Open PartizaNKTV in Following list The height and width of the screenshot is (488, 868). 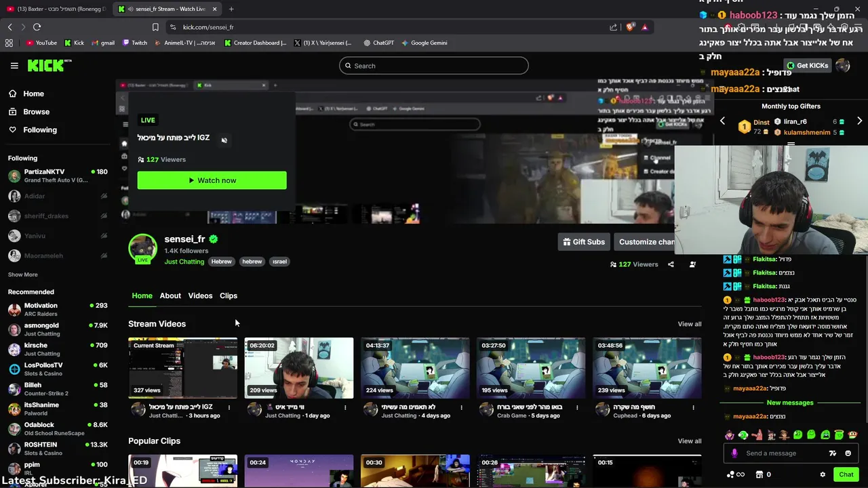[x=58, y=176]
